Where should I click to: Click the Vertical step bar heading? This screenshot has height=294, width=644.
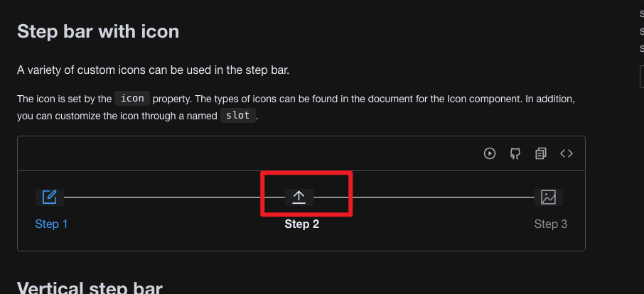tap(90, 288)
